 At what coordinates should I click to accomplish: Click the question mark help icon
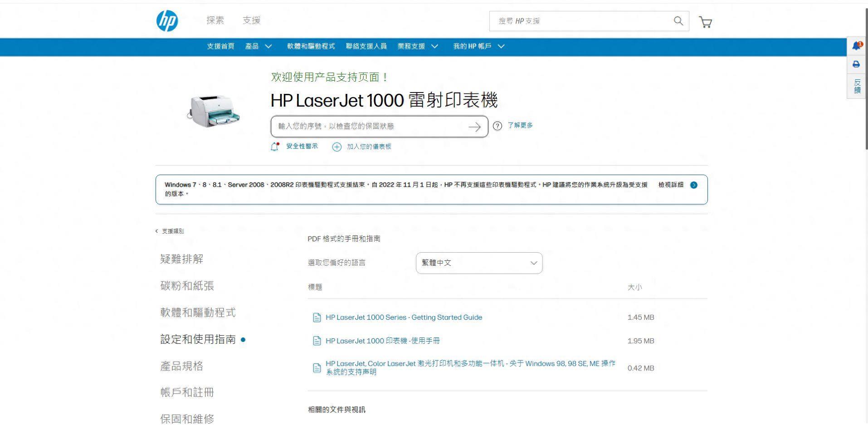[497, 126]
